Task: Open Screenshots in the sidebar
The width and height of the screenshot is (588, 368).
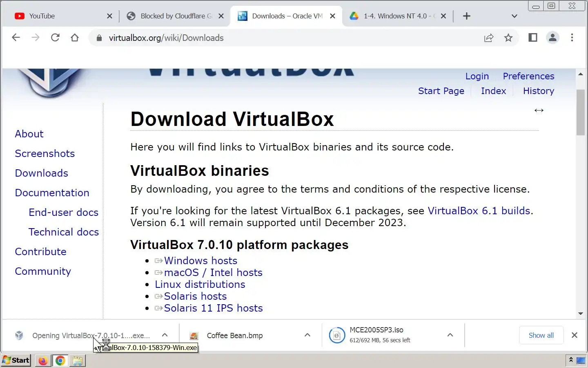Action: pos(45,153)
